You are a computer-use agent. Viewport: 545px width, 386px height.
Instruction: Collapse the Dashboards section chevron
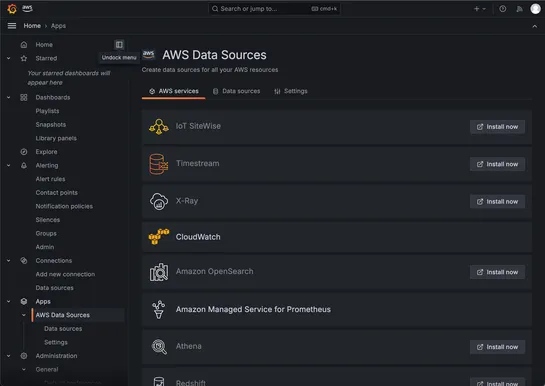(9, 97)
